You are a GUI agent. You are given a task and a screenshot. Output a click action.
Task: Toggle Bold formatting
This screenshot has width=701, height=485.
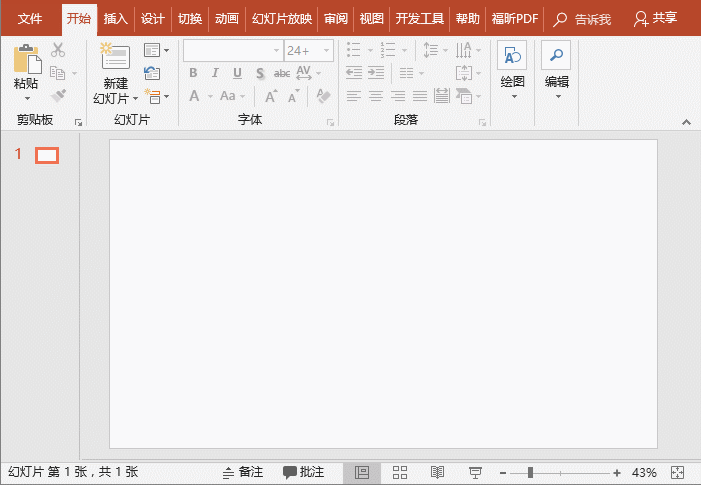point(193,73)
